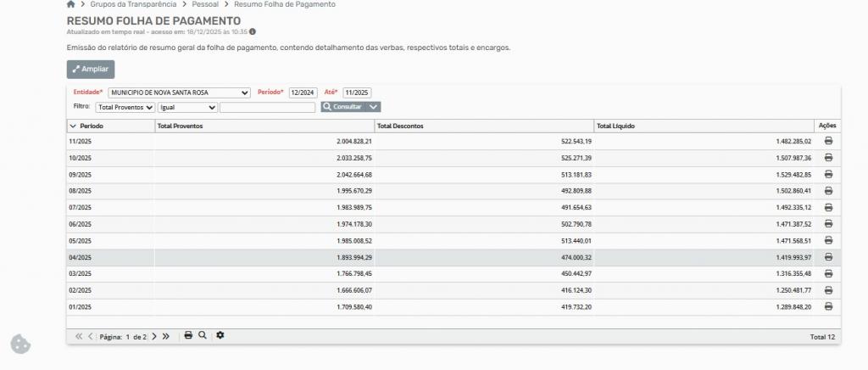Go to the next page arrow

[x=154, y=337]
